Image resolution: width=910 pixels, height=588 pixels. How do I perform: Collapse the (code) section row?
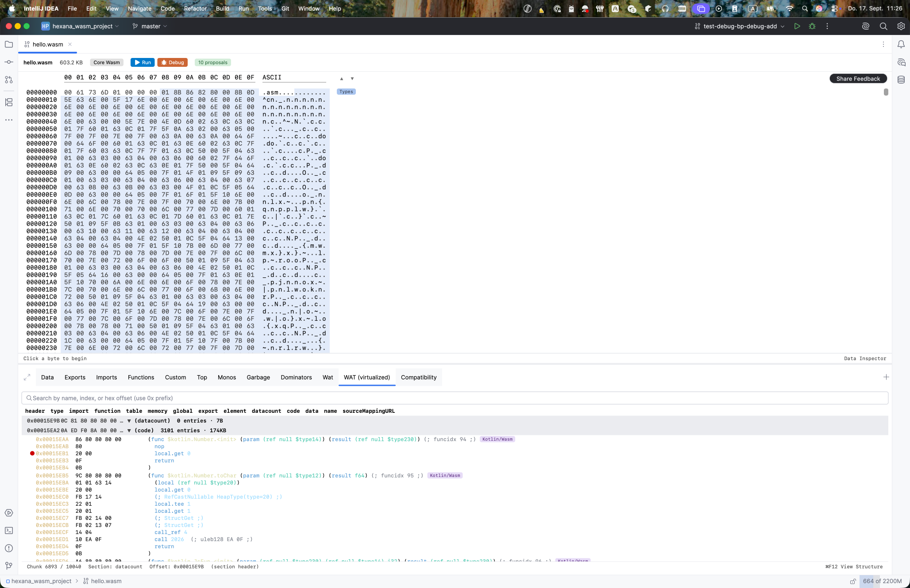pyautogui.click(x=129, y=430)
